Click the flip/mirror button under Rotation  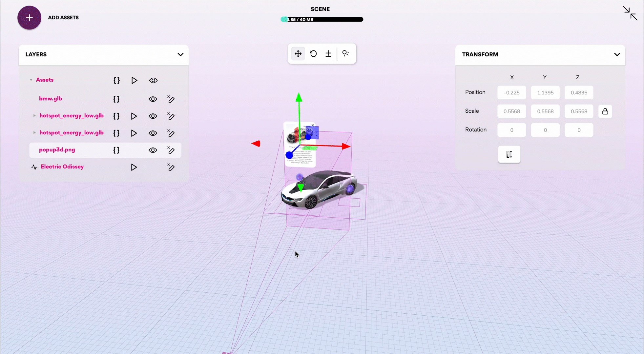(x=509, y=154)
